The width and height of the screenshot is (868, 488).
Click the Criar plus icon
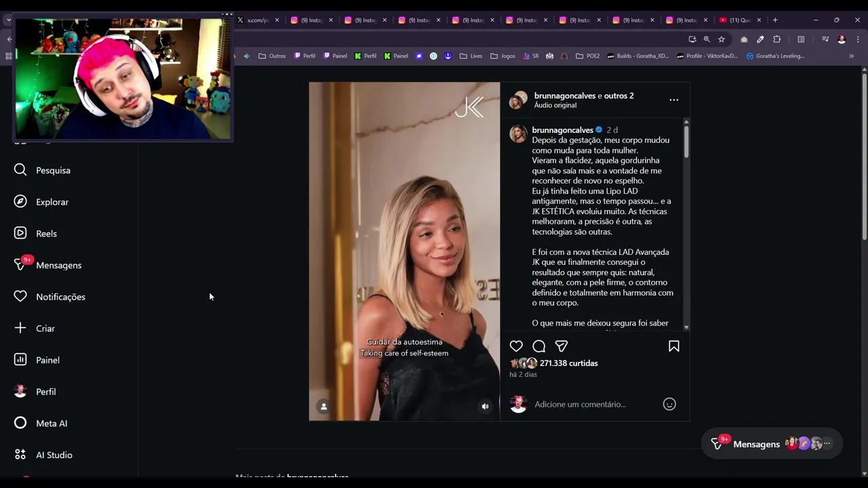20,328
